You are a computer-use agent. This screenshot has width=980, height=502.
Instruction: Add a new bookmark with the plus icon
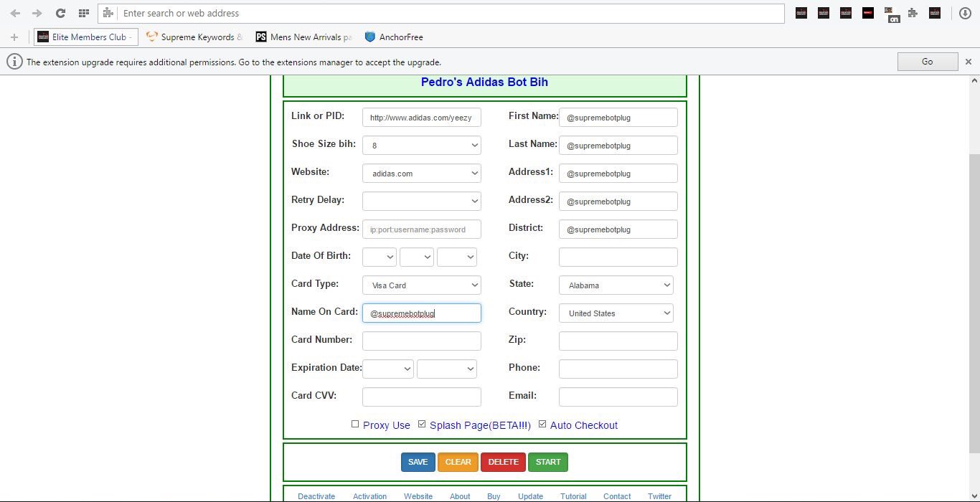tap(14, 37)
